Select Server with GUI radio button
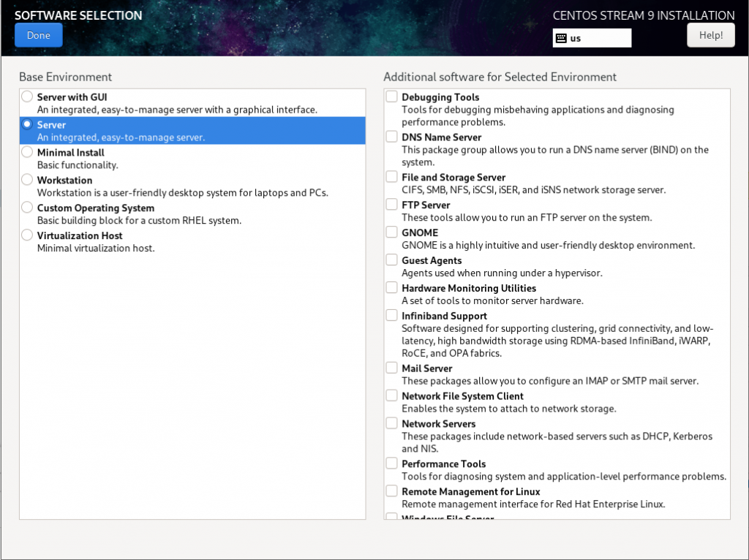749x560 pixels. pos(27,97)
